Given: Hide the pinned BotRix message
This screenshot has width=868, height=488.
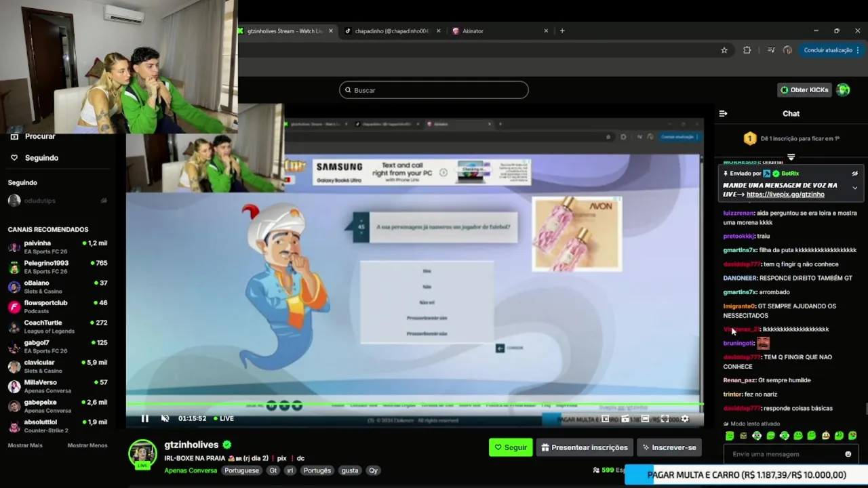Looking at the screenshot, I should pos(854,174).
